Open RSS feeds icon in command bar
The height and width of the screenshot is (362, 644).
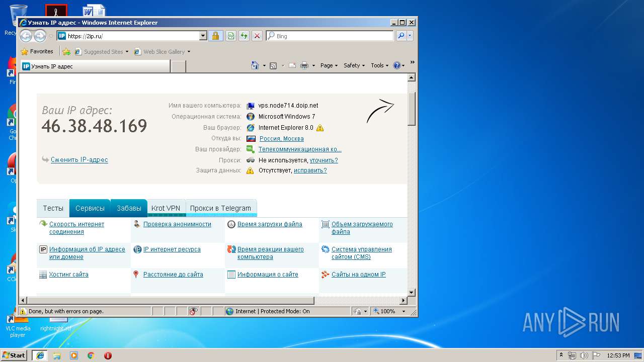point(273,65)
